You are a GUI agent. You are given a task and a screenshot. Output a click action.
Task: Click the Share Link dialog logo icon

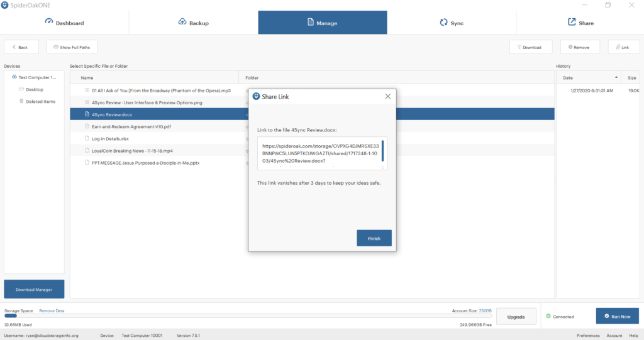point(257,96)
